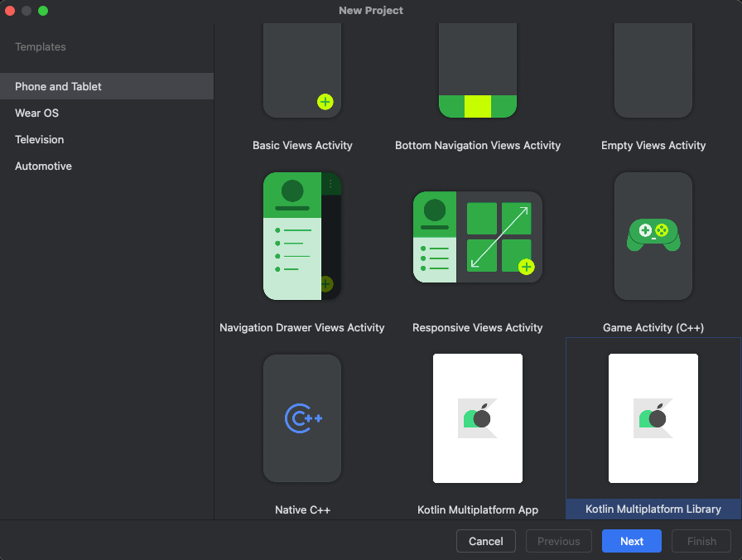Select the Game Activity (C++) gamepad icon
742x560 pixels.
pyautogui.click(x=653, y=236)
